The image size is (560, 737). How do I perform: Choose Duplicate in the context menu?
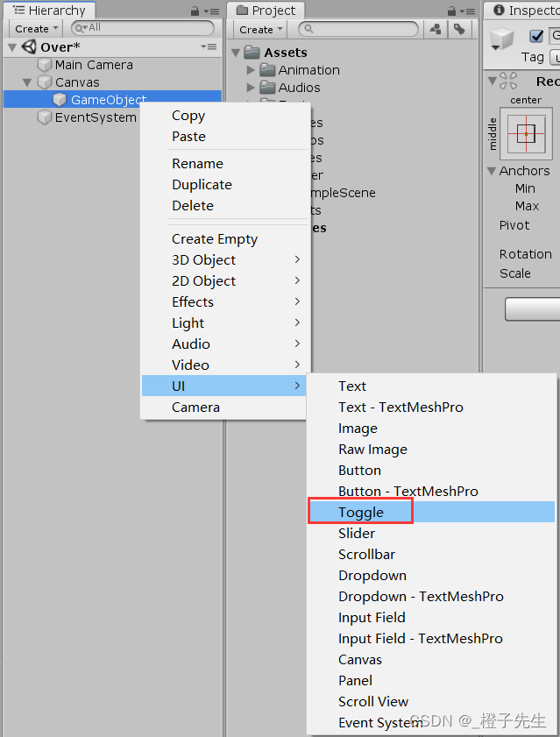223,185
